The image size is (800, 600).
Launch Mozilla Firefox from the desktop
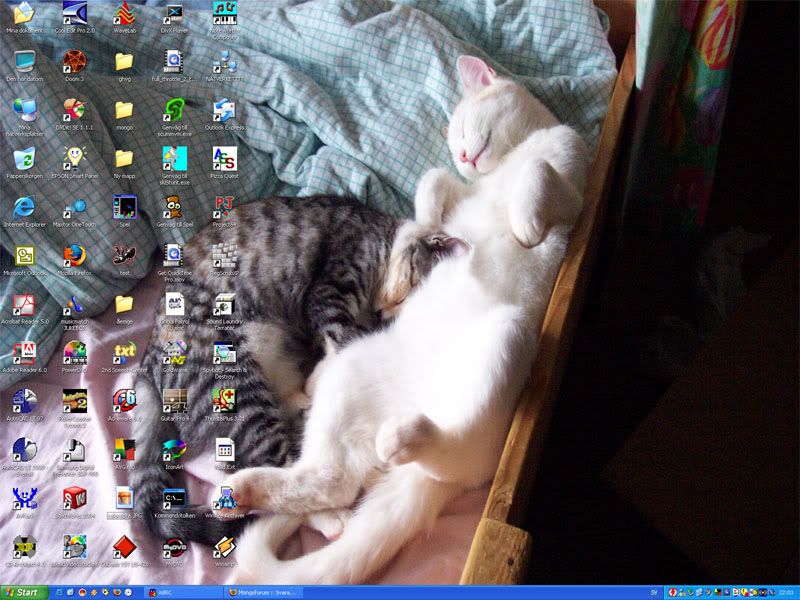click(74, 256)
